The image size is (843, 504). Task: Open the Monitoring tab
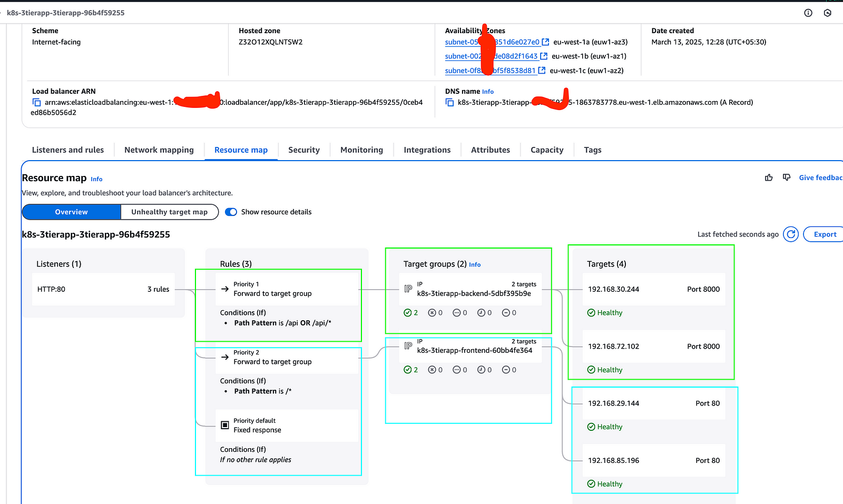[361, 150]
